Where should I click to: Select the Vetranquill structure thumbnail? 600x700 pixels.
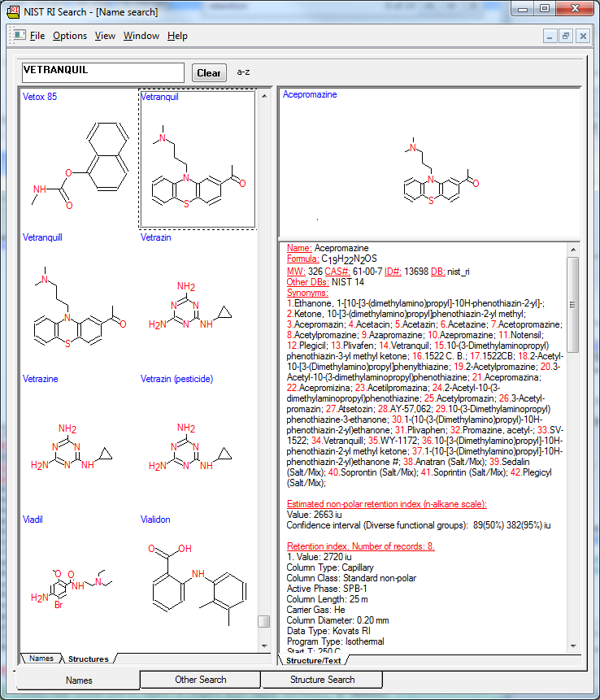[79, 300]
